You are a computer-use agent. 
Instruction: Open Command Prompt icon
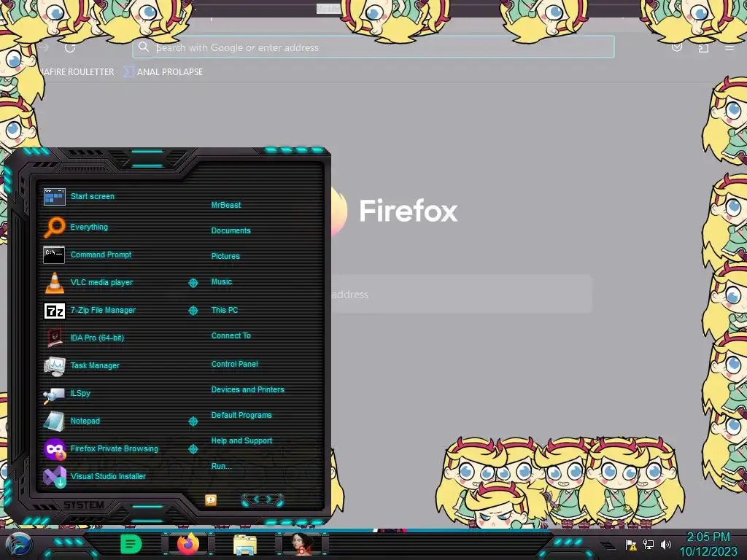click(x=54, y=254)
